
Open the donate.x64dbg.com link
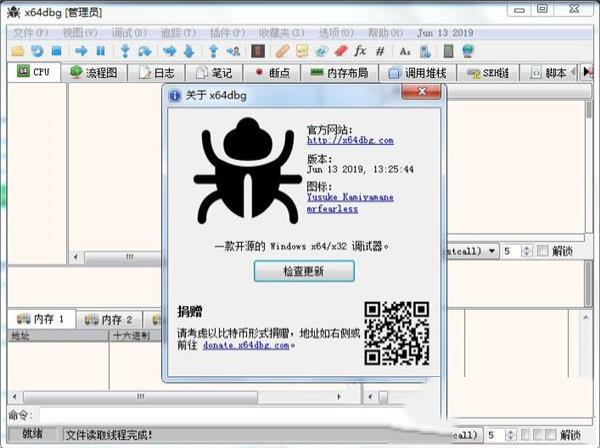(x=246, y=345)
